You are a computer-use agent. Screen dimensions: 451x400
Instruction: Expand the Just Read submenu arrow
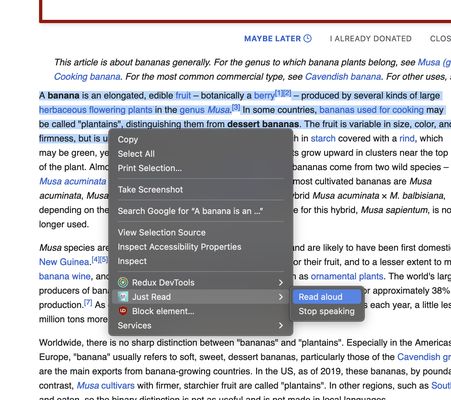point(281,297)
